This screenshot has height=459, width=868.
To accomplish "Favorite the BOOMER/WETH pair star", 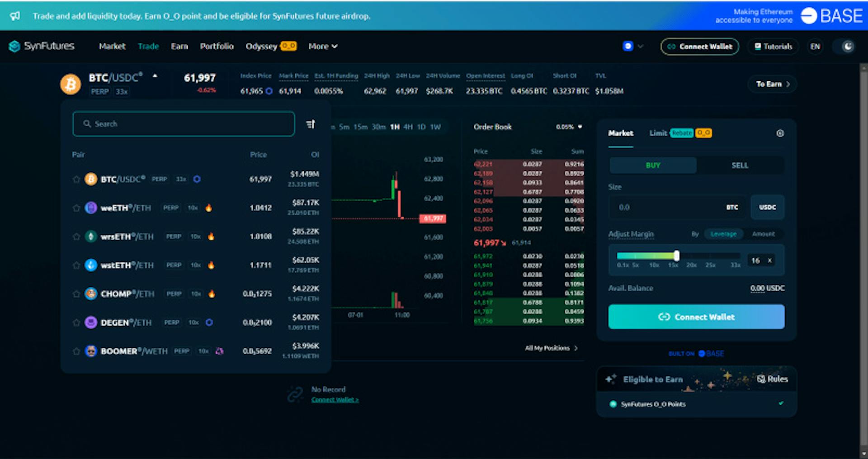I will (x=76, y=351).
